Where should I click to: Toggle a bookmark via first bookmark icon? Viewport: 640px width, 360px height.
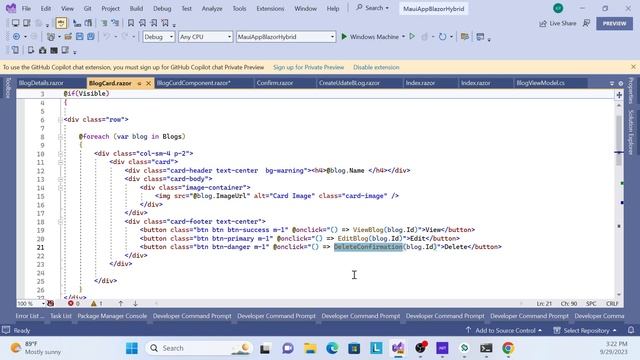(131, 23)
